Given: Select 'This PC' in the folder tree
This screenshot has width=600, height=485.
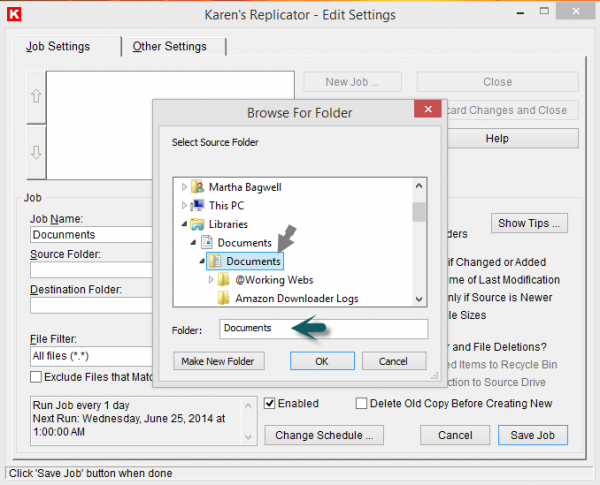Looking at the screenshot, I should pos(227,206).
